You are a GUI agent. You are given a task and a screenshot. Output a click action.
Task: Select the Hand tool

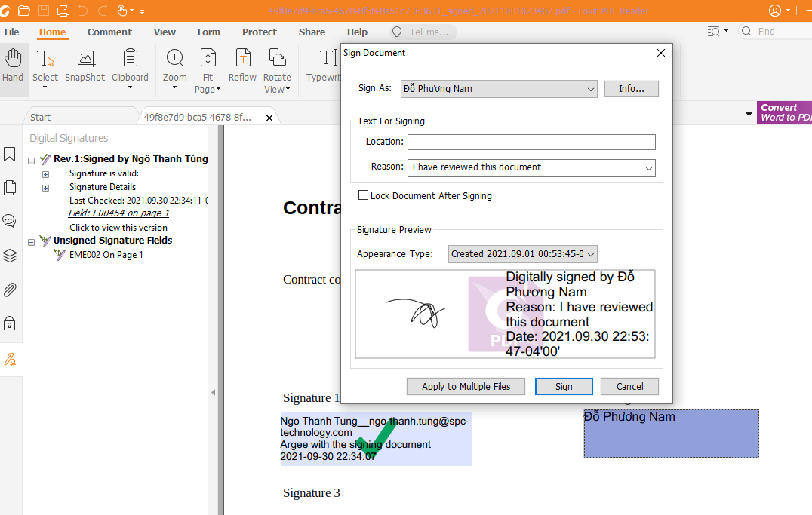click(x=13, y=68)
